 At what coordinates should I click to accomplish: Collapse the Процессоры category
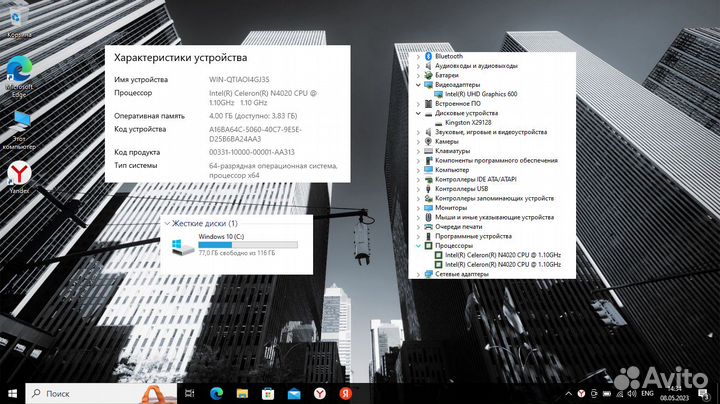[x=418, y=246]
